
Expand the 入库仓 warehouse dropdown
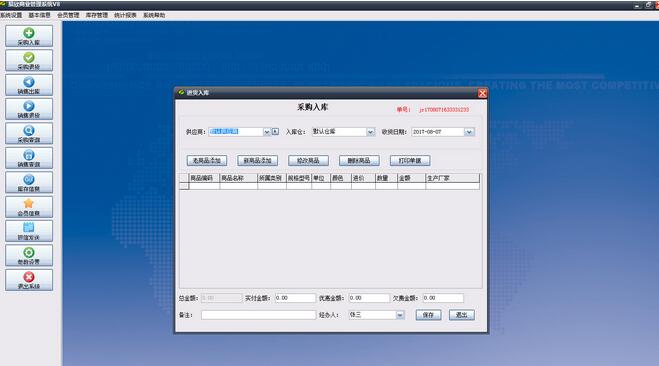tap(370, 132)
